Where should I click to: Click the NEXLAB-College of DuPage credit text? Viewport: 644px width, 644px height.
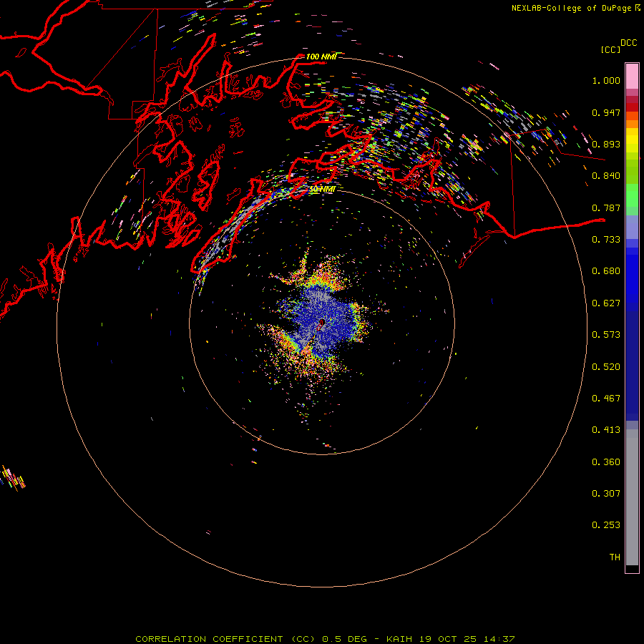coord(573,8)
